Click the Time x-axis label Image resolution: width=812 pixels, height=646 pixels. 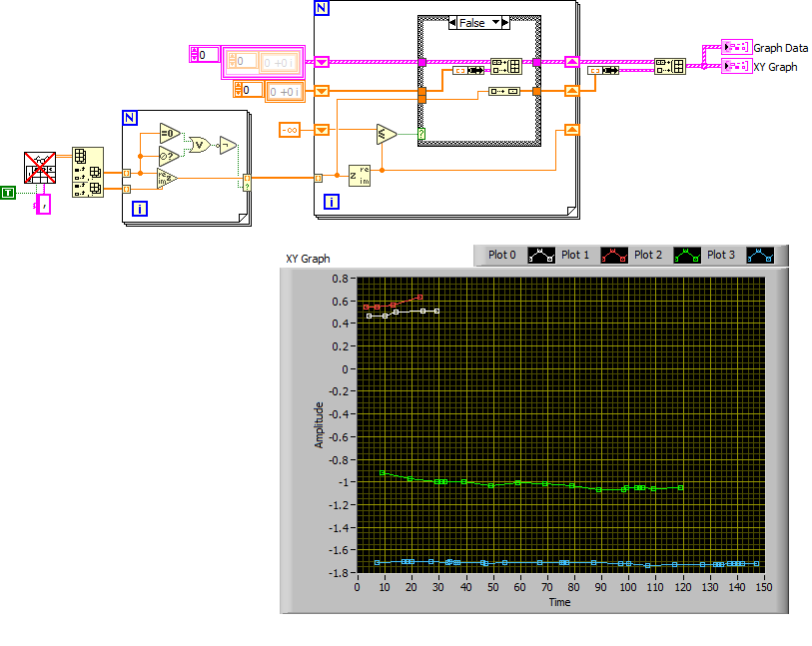click(x=559, y=602)
